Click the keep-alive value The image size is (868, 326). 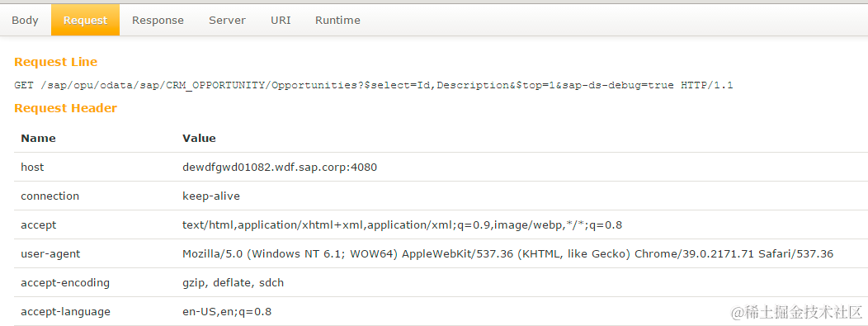211,196
